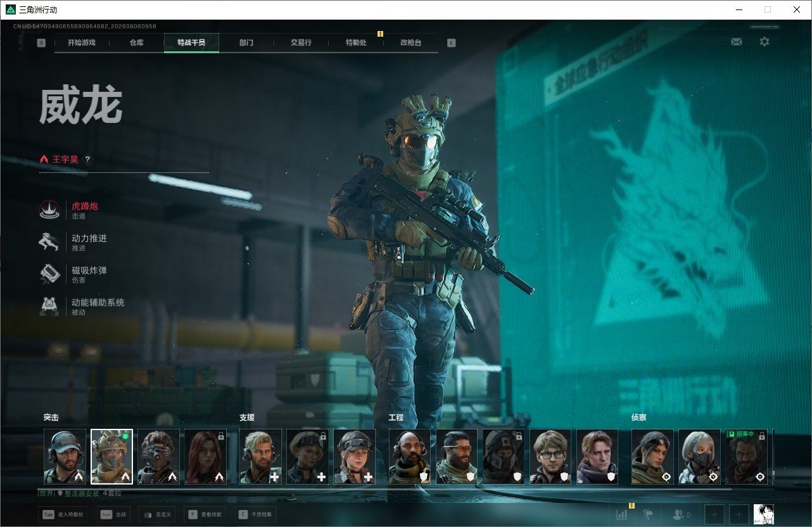Select the capped assault operator with headset
812x527 pixels.
(x=65, y=457)
